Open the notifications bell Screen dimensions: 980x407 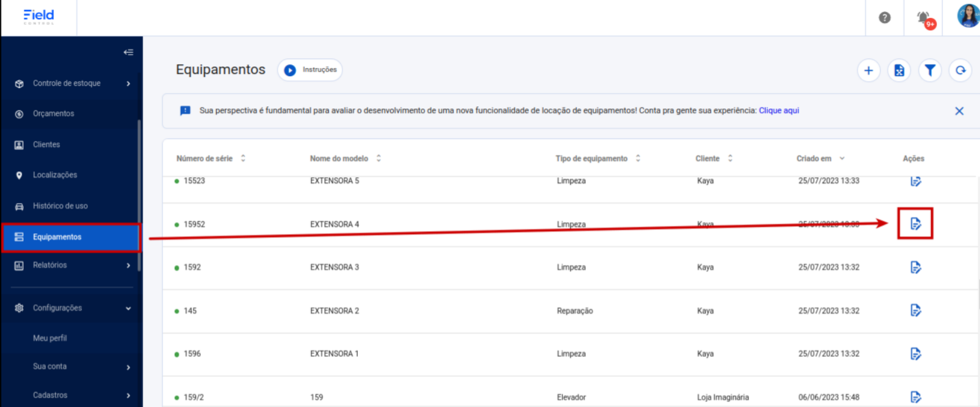pyautogui.click(x=925, y=18)
